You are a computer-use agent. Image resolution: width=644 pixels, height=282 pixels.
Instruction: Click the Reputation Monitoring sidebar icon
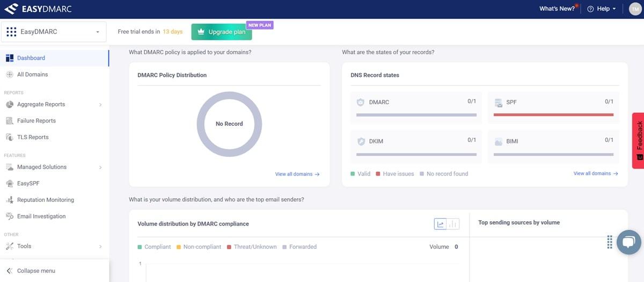point(9,200)
